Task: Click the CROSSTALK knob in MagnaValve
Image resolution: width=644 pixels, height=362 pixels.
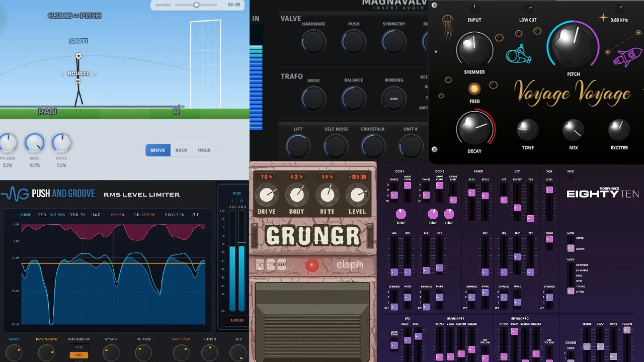Action: coord(373,146)
